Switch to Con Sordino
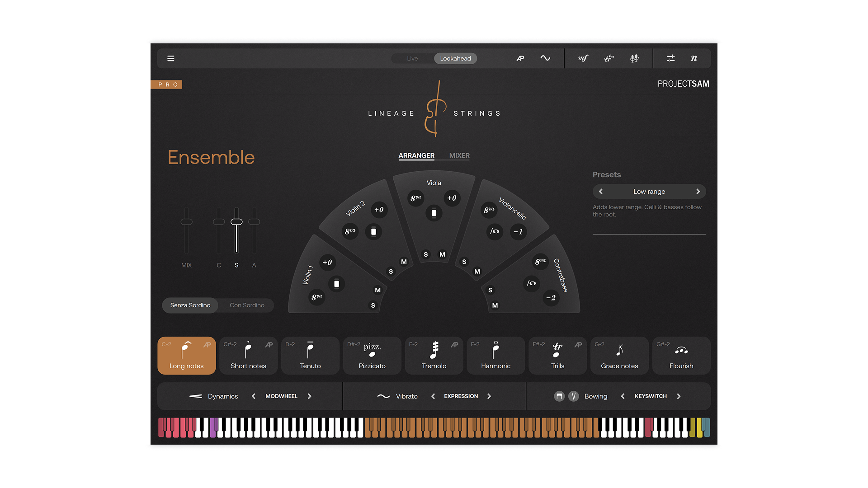This screenshot has height=488, width=868. tap(247, 305)
